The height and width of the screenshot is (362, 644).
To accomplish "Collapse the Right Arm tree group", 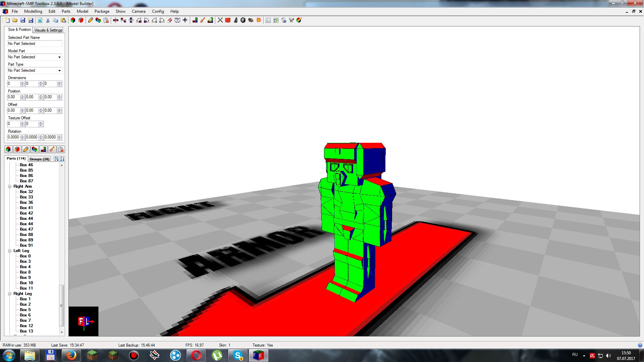I will pos(10,186).
